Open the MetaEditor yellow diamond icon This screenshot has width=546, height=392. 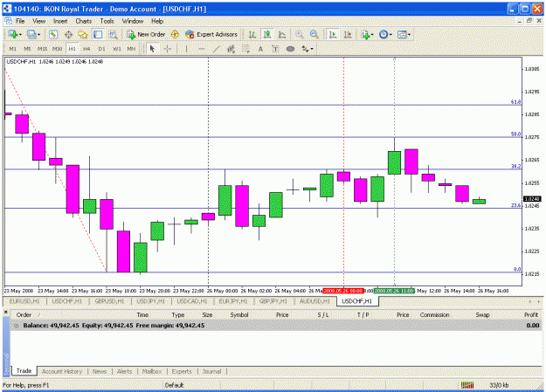(x=175, y=34)
